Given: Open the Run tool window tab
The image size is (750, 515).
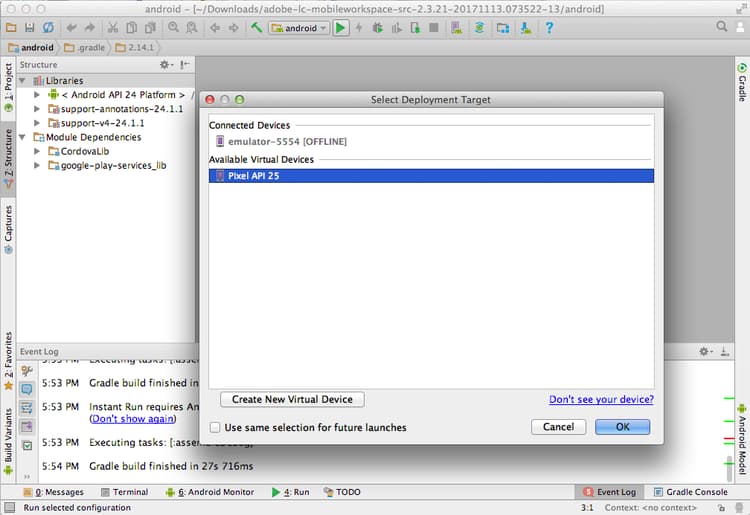Looking at the screenshot, I should click(x=290, y=492).
